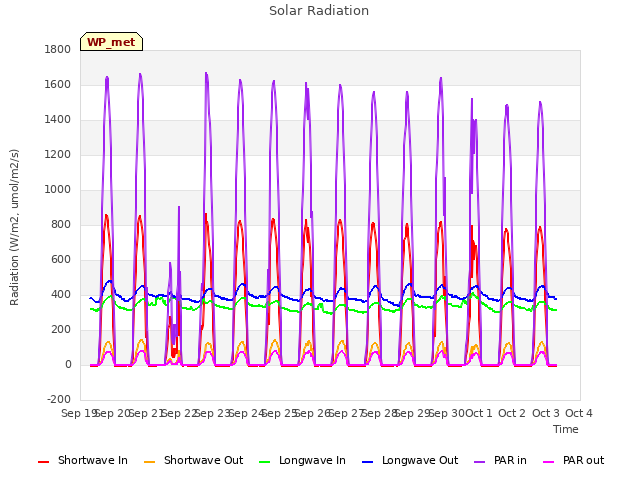This screenshot has width=640, height=480.
Task: Click the WP_met station label
Action: (111, 42)
